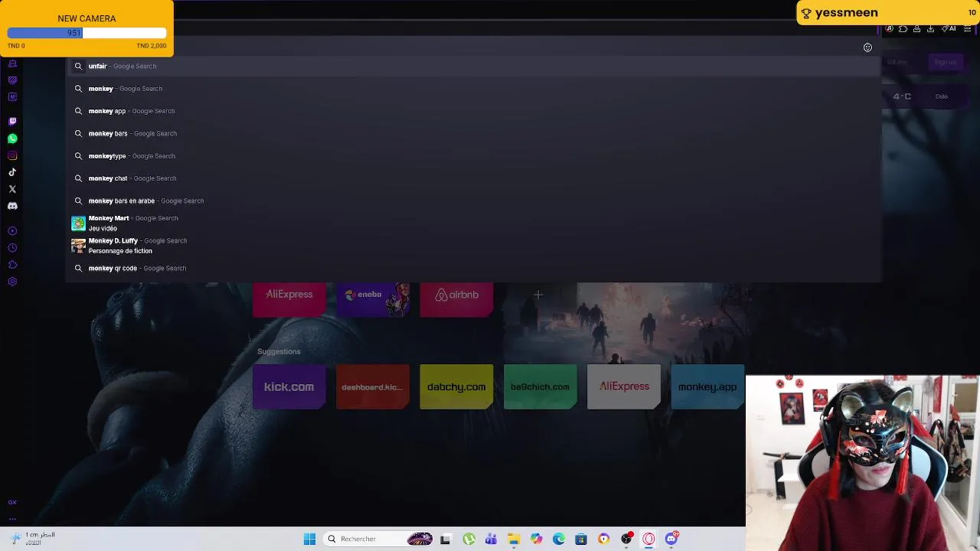Open the extensions puzzle toolbar icon
The height and width of the screenshot is (551, 980).
(903, 29)
